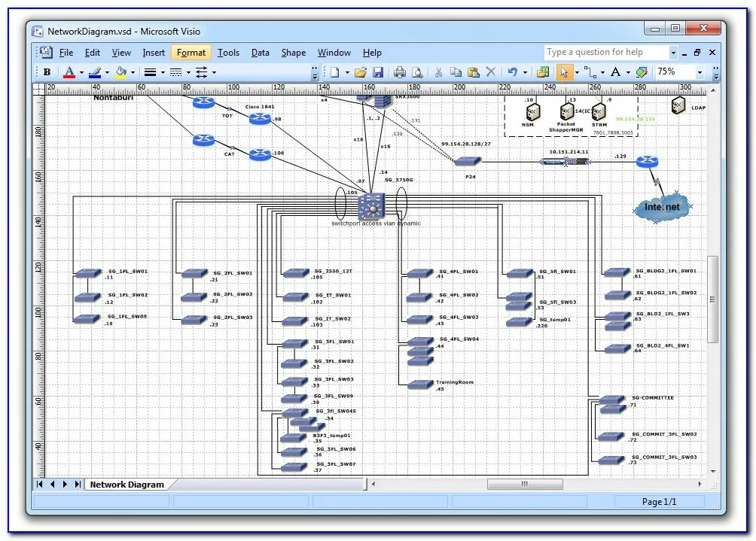Copy the selection
The height and width of the screenshot is (541, 756).
pos(456,72)
